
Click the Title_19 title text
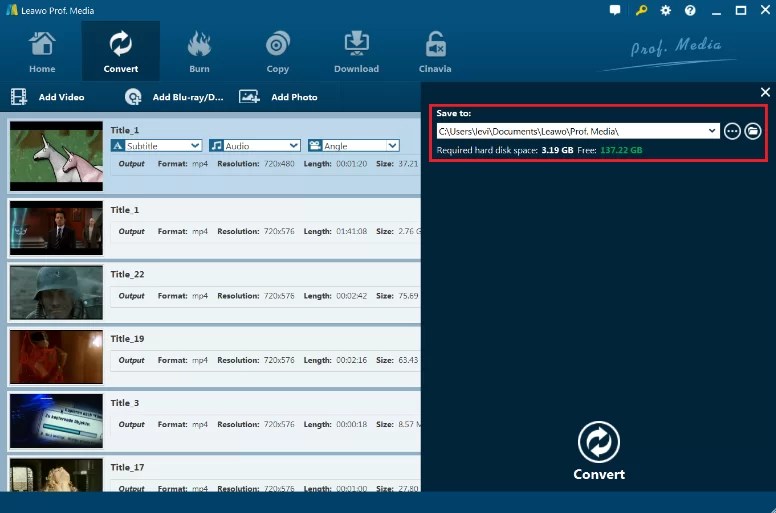point(127,339)
